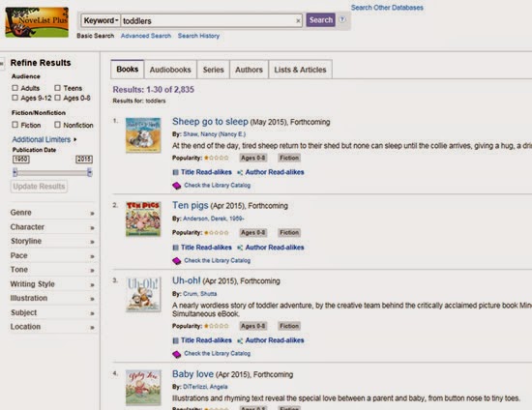Clear the search box with the X icon
532x410 pixels.
click(298, 21)
